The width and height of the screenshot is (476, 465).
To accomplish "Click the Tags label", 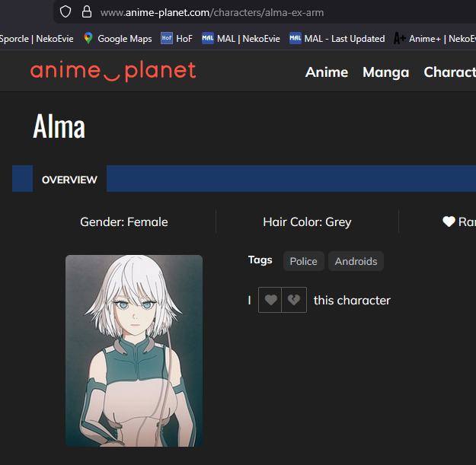I will 260,260.
